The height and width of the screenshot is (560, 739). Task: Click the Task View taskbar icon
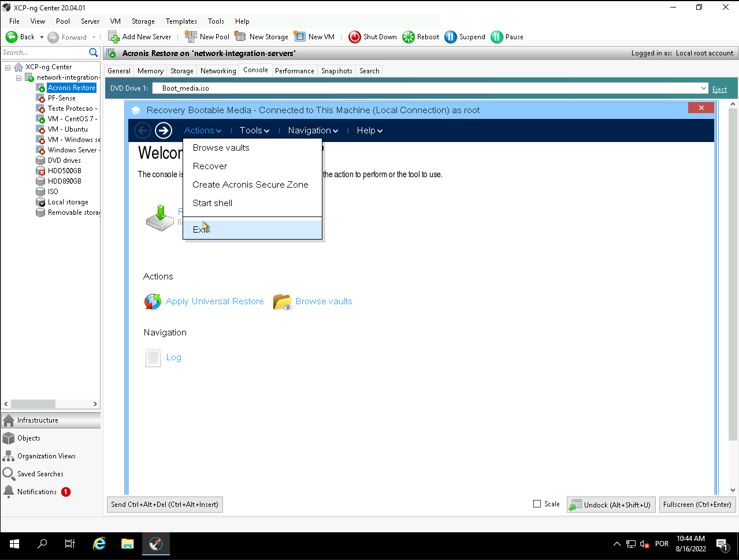pos(70,544)
